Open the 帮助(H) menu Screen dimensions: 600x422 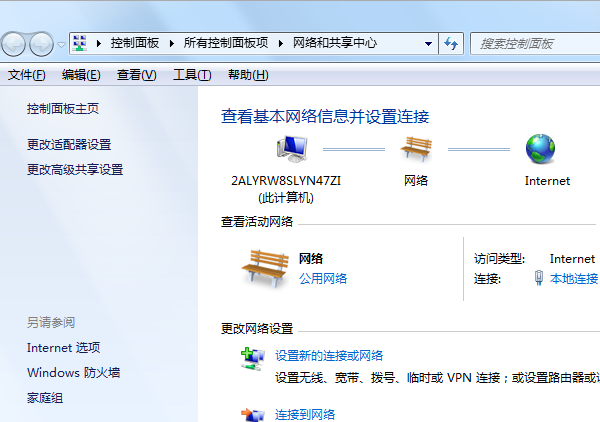click(248, 75)
